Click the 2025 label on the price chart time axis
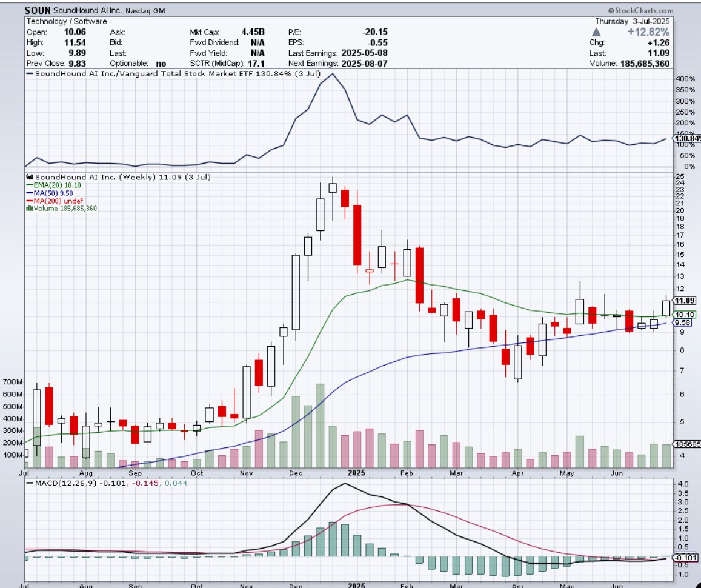This screenshot has width=701, height=588. pos(357,473)
